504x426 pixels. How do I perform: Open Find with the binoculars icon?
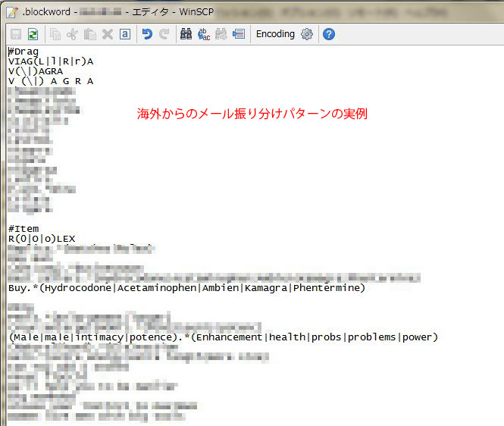tap(186, 34)
